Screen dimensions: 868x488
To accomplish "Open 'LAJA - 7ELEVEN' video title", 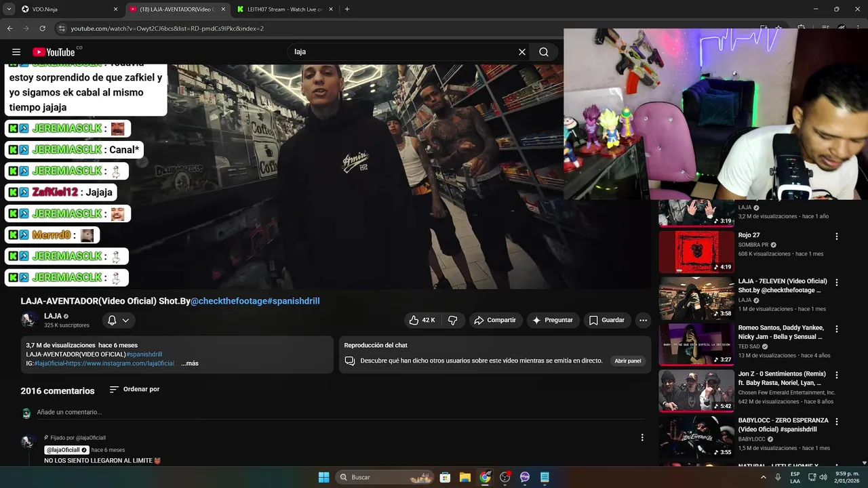I will click(782, 285).
